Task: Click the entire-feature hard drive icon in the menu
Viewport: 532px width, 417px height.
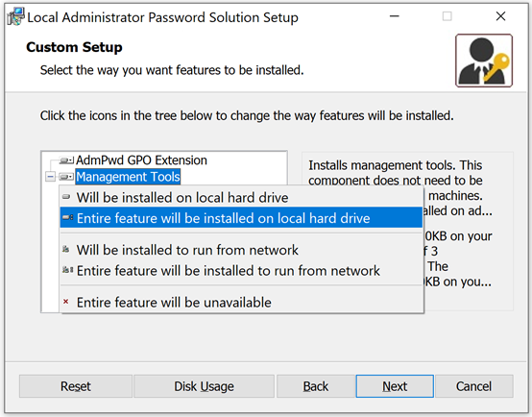Action: 68,217
